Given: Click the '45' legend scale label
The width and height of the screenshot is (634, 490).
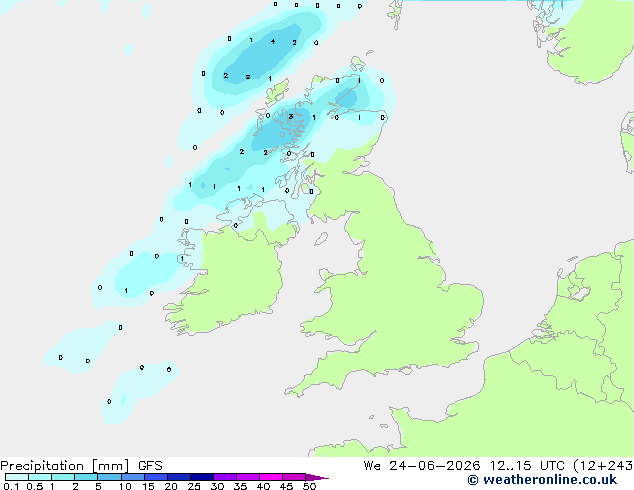Looking at the screenshot, I should [x=286, y=486].
